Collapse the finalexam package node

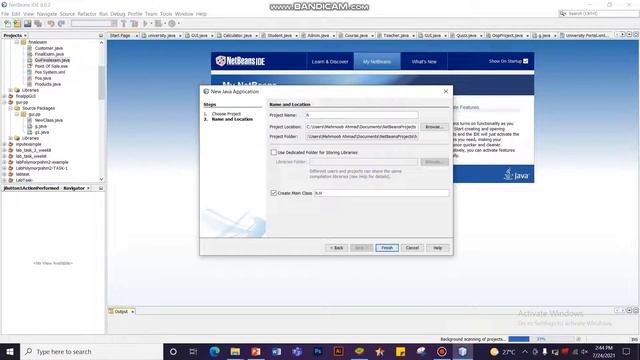(x=17, y=42)
